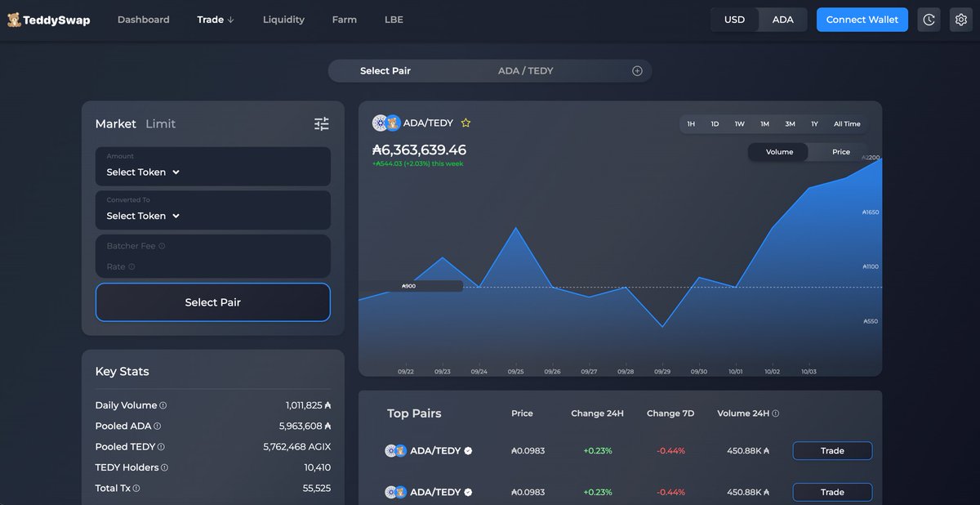Click the Batcher Fee info icon
Viewport: 980px width, 505px height.
(x=162, y=246)
